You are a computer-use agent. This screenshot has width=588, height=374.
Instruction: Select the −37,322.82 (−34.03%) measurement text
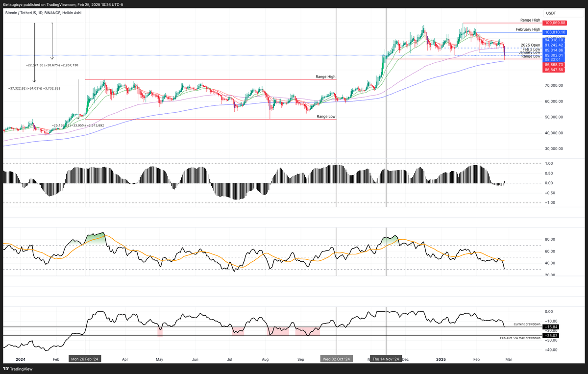pyautogui.click(x=34, y=88)
